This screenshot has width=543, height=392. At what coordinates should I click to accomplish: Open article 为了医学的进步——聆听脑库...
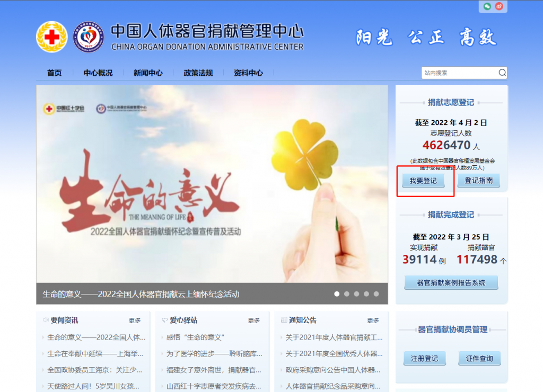[214, 354]
